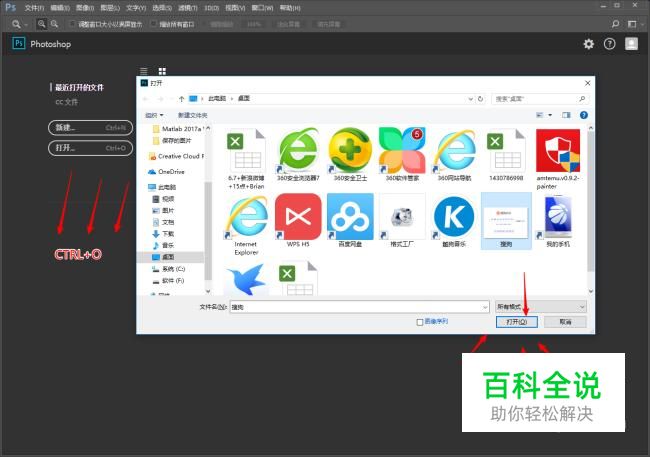Expand the file name combo dropdown
Viewport: 650px width, 457px height.
pyautogui.click(x=485, y=307)
